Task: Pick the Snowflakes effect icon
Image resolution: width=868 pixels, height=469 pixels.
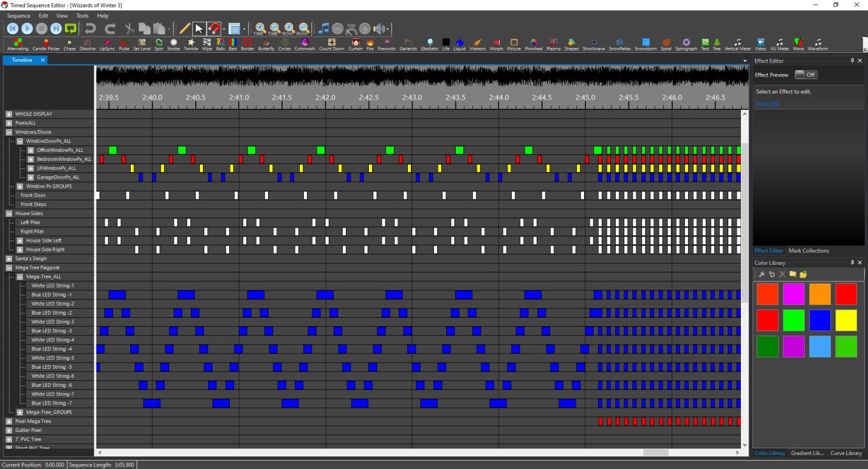Action: tap(619, 44)
